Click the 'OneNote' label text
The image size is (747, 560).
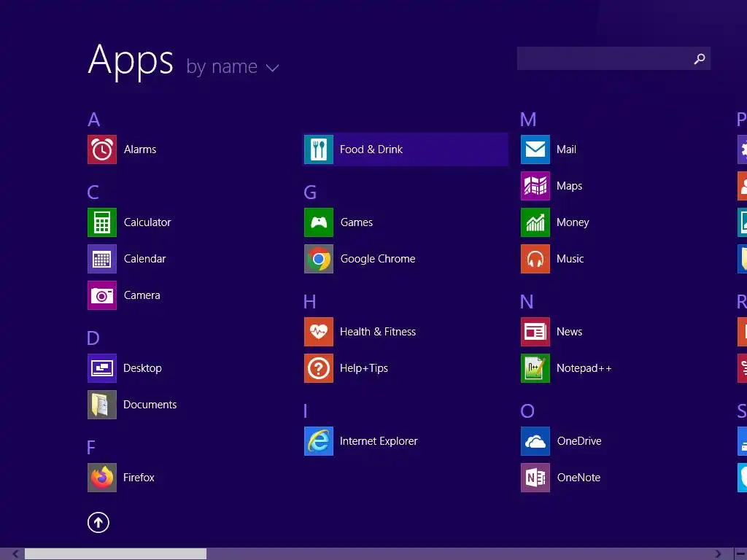click(578, 478)
